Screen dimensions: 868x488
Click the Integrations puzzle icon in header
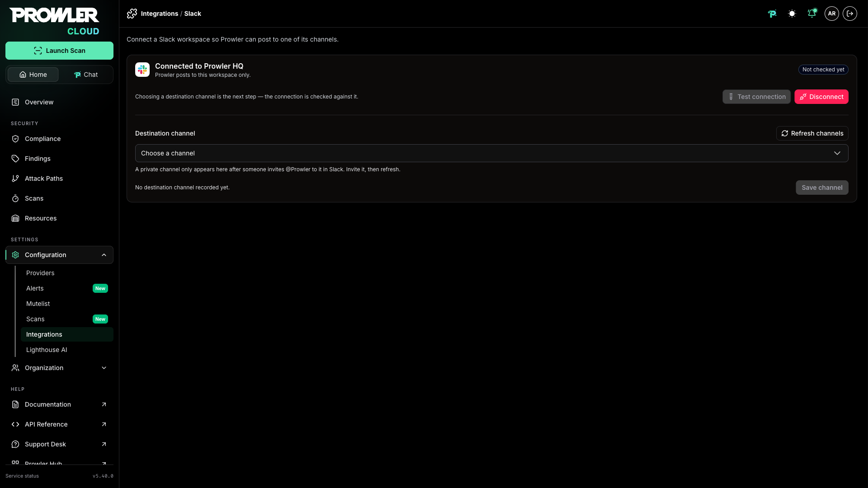pyautogui.click(x=132, y=14)
